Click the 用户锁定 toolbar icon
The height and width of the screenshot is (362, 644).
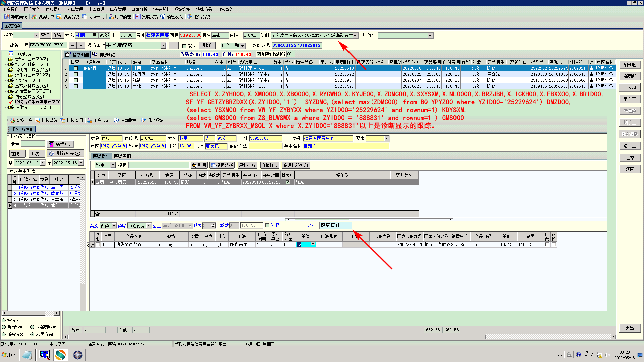click(111, 17)
